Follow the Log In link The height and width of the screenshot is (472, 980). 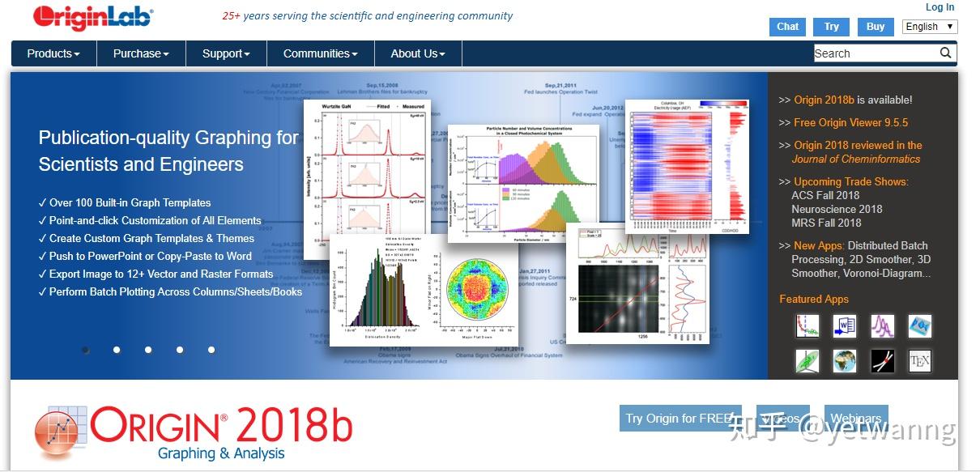[x=940, y=7]
